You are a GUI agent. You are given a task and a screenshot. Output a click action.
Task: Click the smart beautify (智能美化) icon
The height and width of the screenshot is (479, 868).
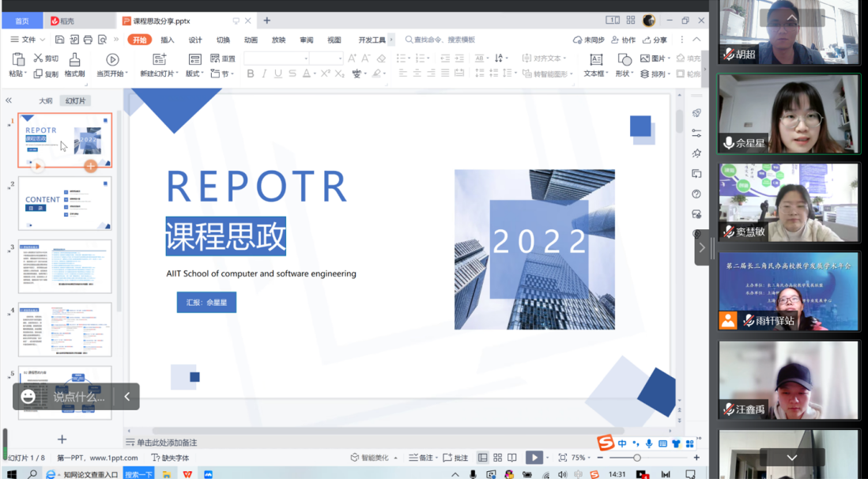[356, 458]
